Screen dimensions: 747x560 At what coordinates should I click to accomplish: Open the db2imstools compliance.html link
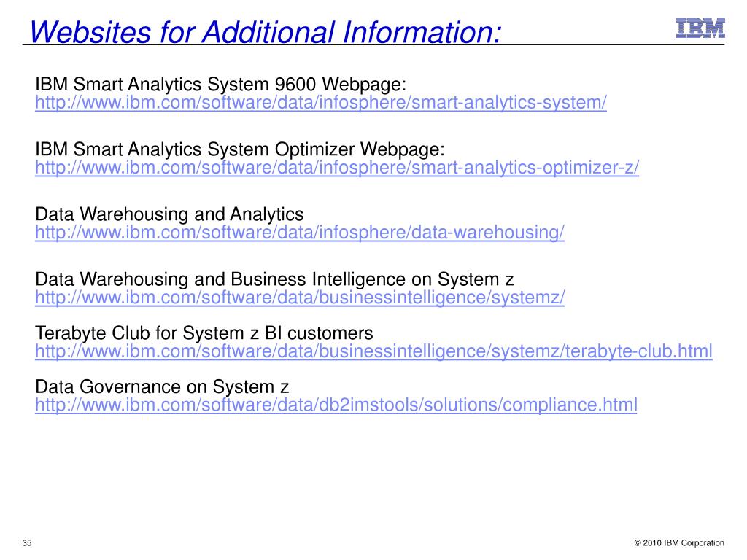click(336, 405)
